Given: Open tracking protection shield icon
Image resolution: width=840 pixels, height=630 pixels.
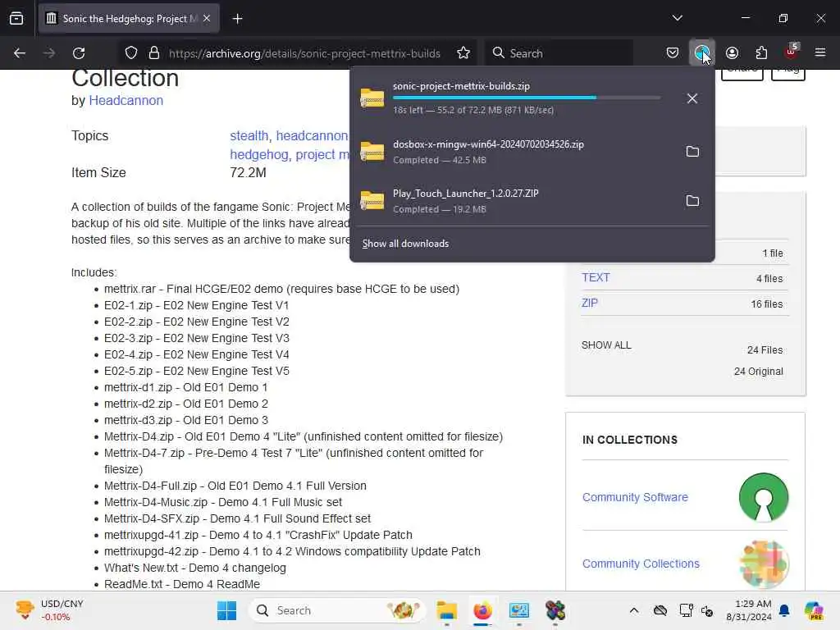Looking at the screenshot, I should pos(131,53).
